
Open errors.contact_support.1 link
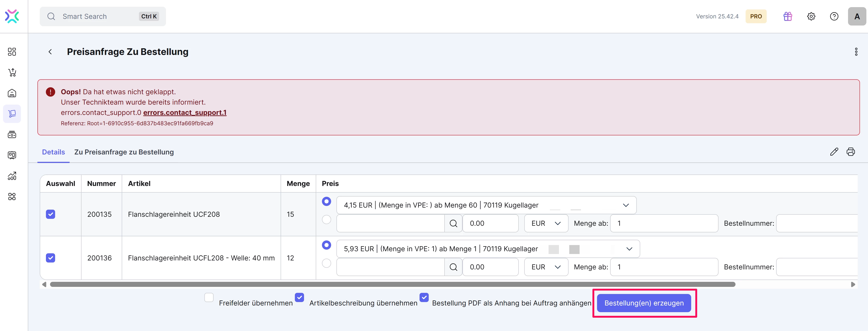click(185, 112)
